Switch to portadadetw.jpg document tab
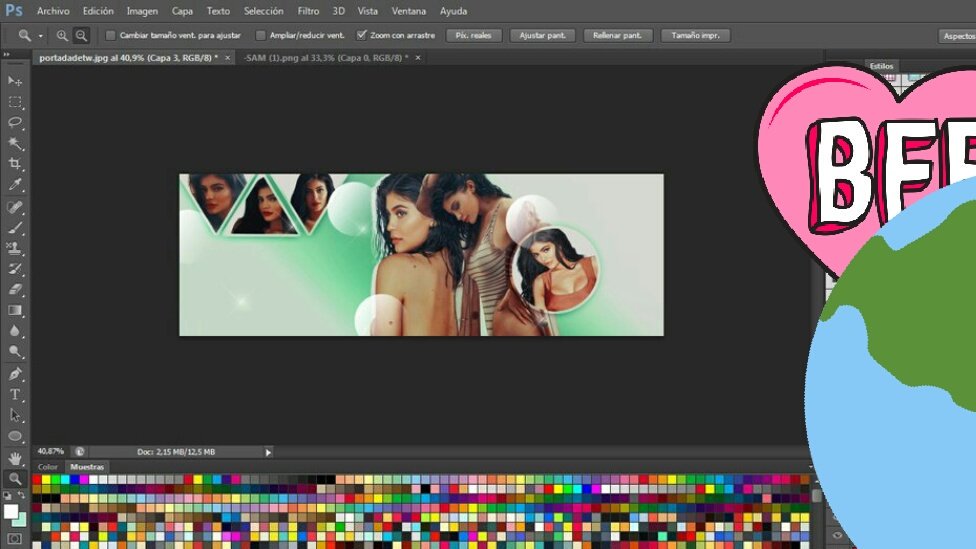976x549 pixels. 128,58
